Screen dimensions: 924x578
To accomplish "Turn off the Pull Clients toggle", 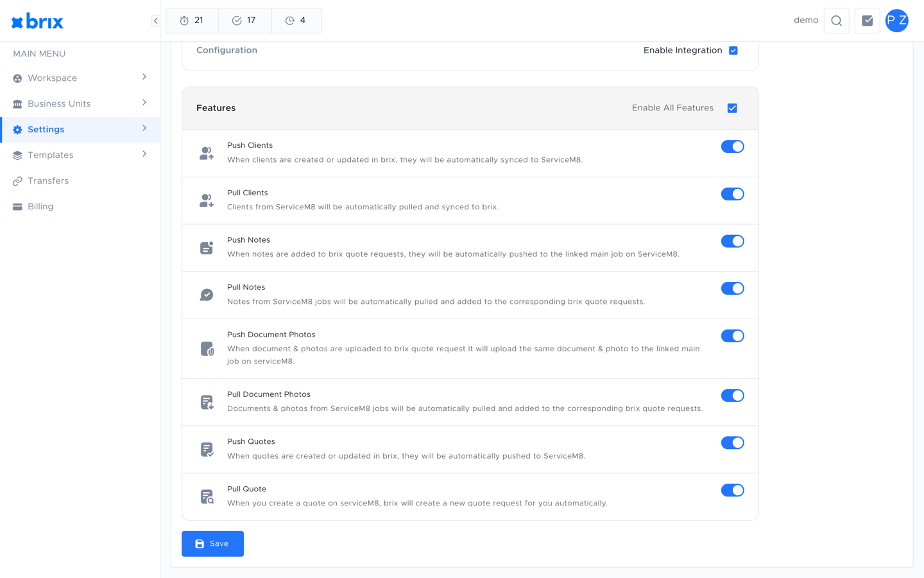I will [x=732, y=194].
